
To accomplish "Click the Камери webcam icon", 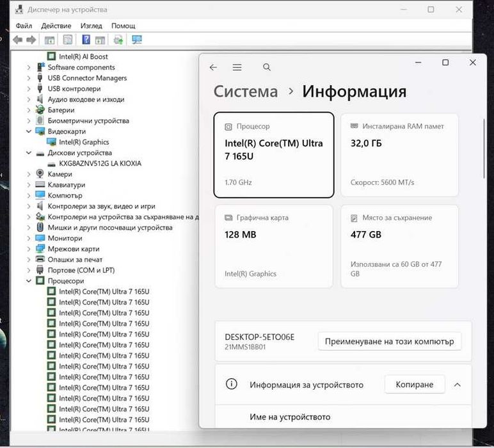I will (x=40, y=173).
